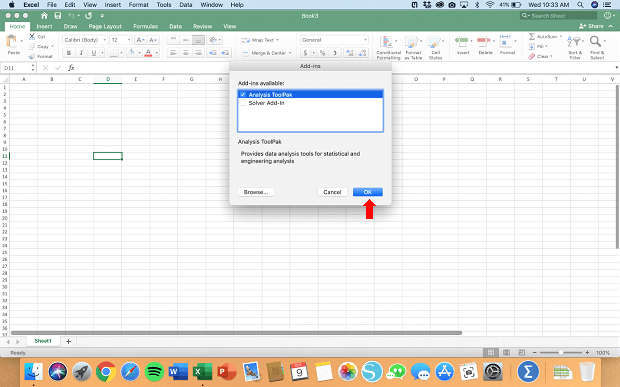Click the Insert Function fx icon

(x=71, y=68)
